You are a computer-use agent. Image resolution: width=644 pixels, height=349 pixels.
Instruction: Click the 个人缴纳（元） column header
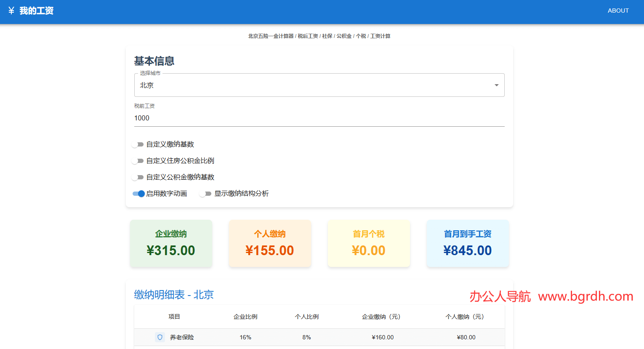(x=465, y=317)
